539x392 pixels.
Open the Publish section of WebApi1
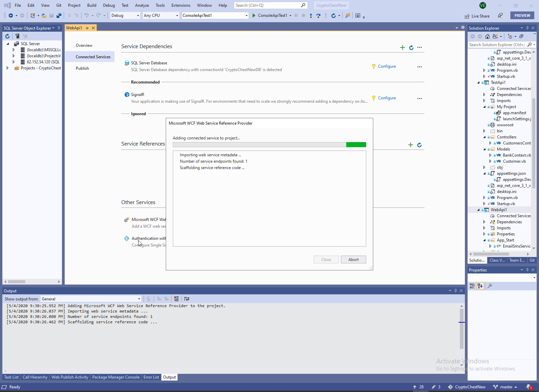(82, 68)
